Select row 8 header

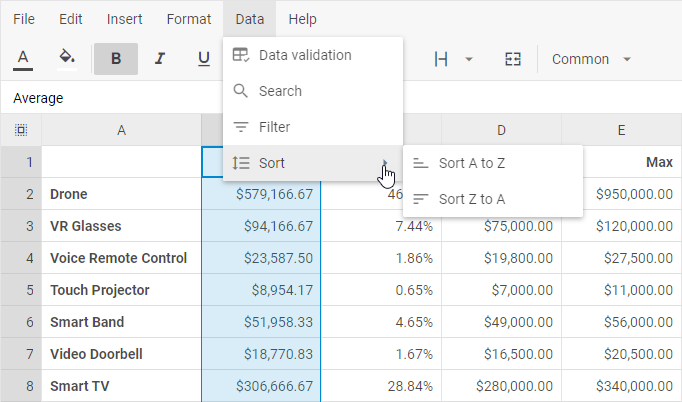coord(21,386)
